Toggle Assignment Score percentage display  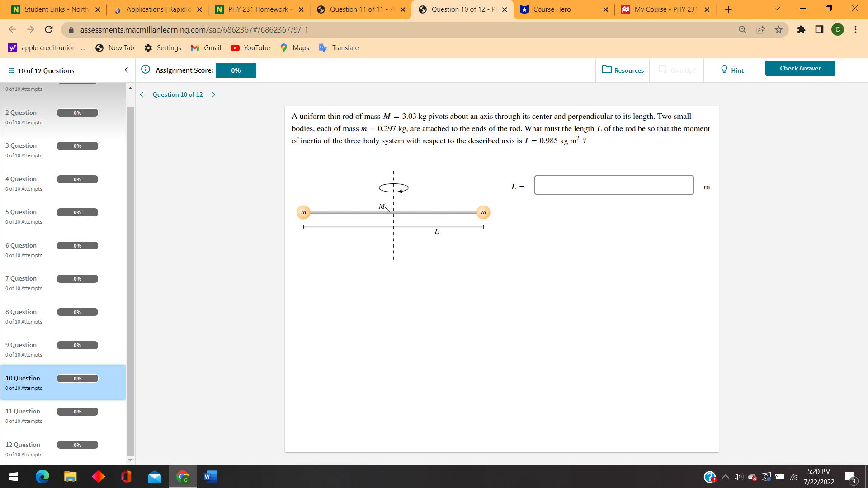(x=236, y=70)
